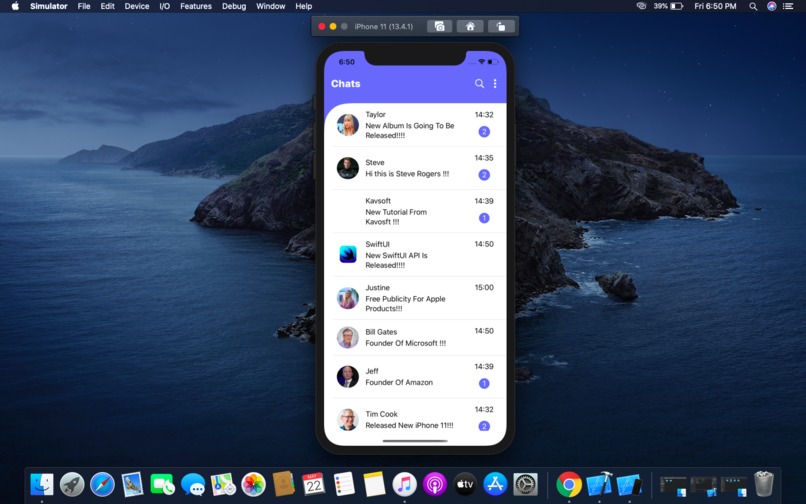Tap the unread badge on Steve's chat
Screen dimensions: 806x504
(x=484, y=175)
